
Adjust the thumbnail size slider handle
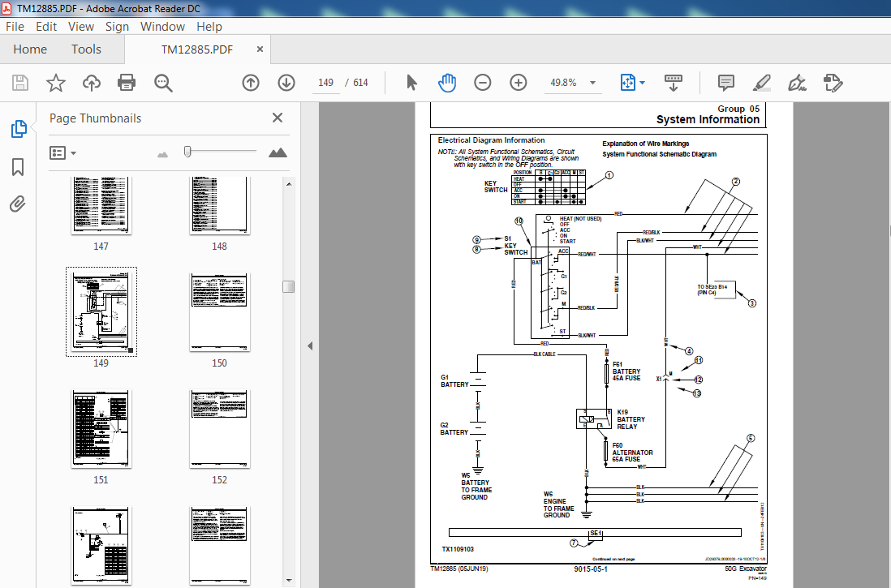[187, 151]
